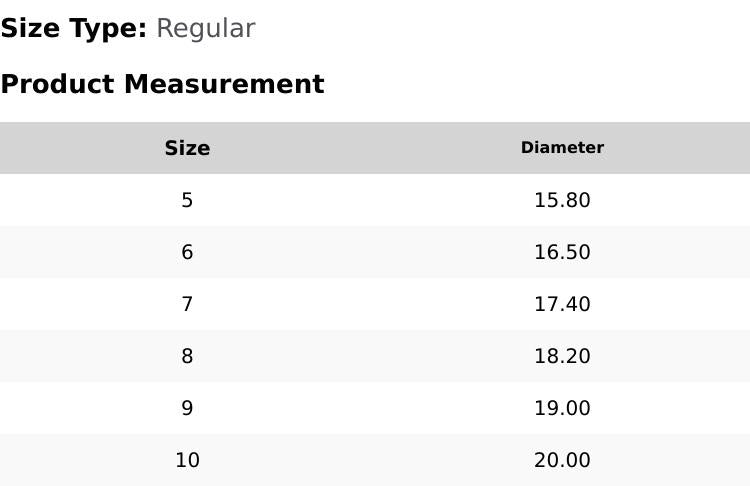This screenshot has height=486, width=750.
Task: Click the 18.20 diameter cell
Action: (562, 356)
